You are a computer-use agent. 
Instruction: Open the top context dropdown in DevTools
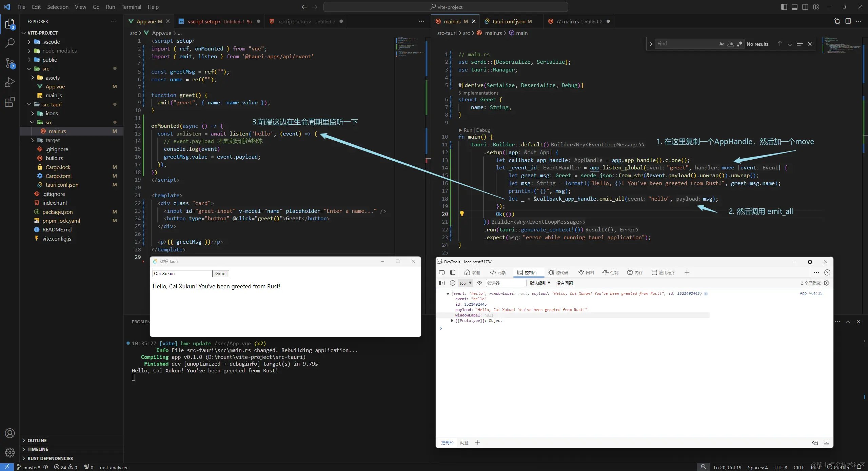pos(465,283)
